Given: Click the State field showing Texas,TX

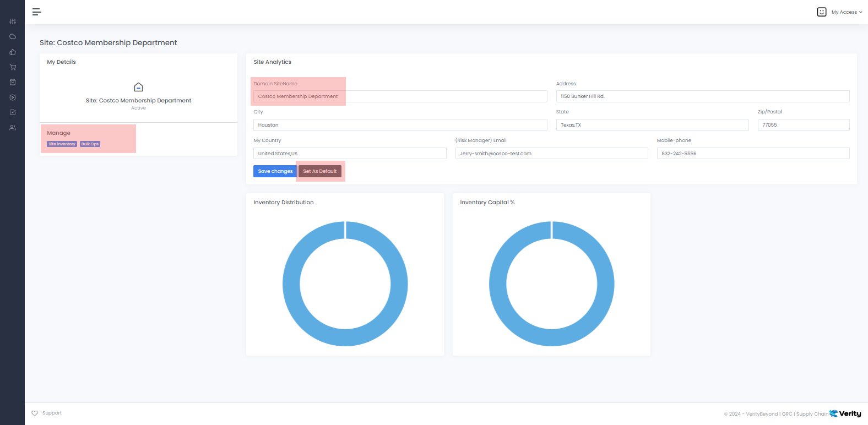Looking at the screenshot, I should pyautogui.click(x=653, y=125).
